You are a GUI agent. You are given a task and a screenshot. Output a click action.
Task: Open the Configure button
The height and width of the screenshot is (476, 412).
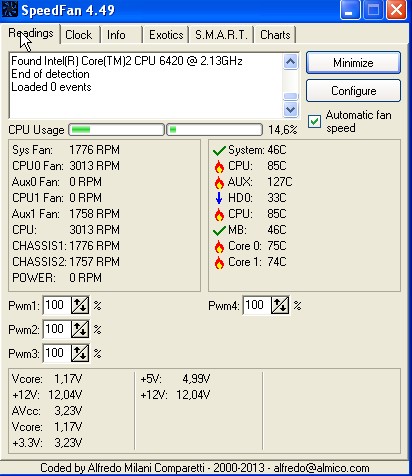coord(353,91)
